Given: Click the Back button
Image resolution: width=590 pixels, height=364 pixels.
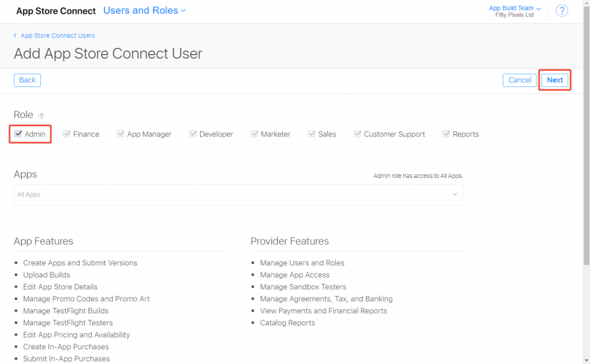Looking at the screenshot, I should [x=27, y=80].
